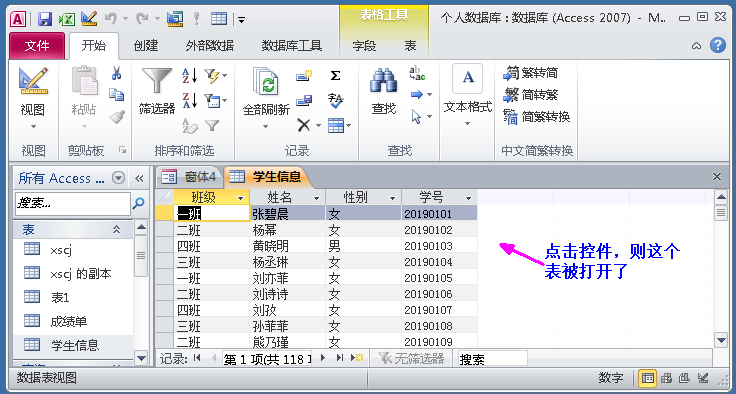
Task: Click the Sigma totals icon
Action: coord(335,75)
